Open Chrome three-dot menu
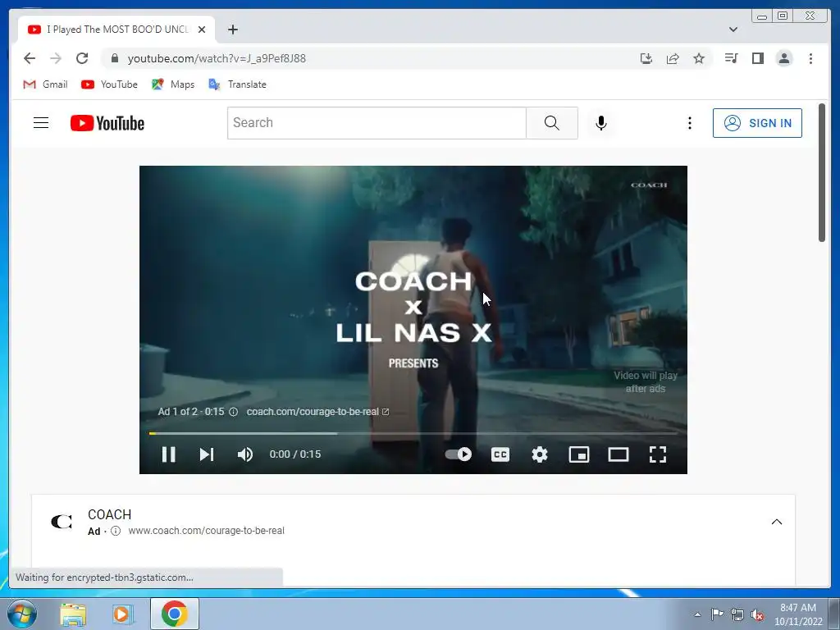The height and width of the screenshot is (630, 840). click(x=810, y=58)
